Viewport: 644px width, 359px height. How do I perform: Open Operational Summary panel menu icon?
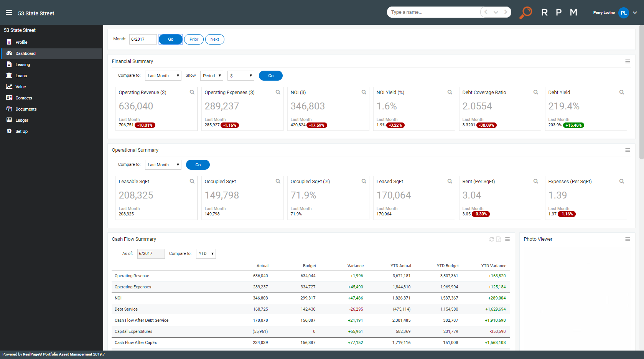pyautogui.click(x=628, y=150)
